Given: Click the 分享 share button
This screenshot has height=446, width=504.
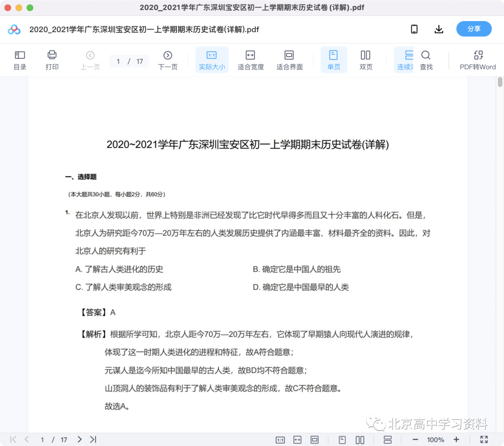Looking at the screenshot, I should click(x=474, y=29).
